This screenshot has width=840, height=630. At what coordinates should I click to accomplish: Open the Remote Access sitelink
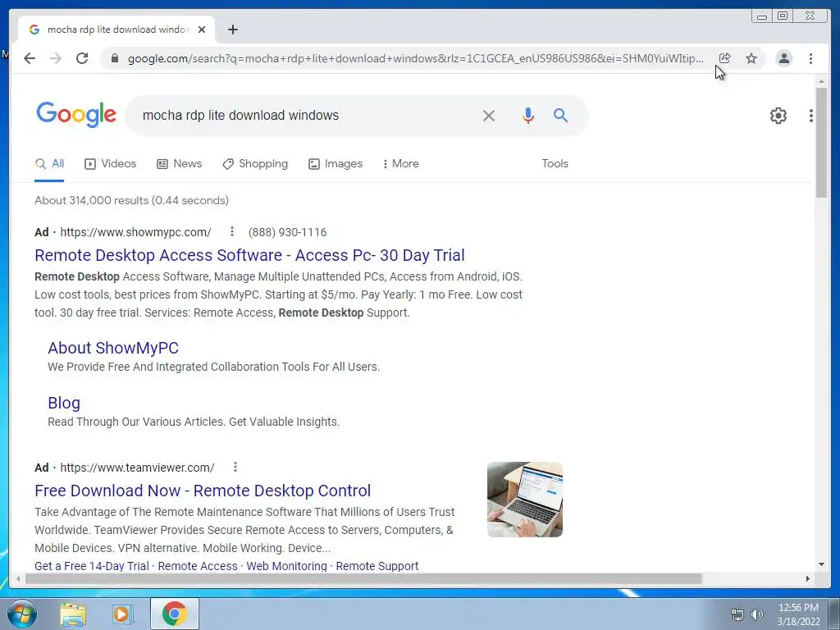point(198,566)
